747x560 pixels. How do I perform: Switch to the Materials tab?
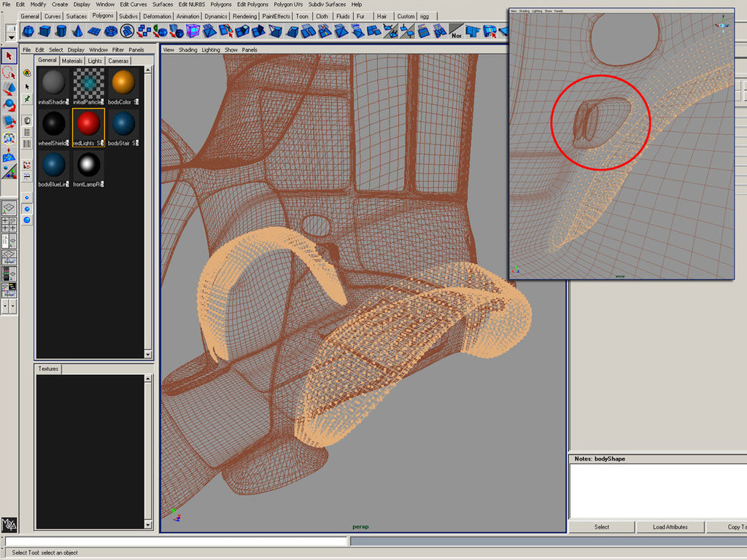[x=71, y=61]
